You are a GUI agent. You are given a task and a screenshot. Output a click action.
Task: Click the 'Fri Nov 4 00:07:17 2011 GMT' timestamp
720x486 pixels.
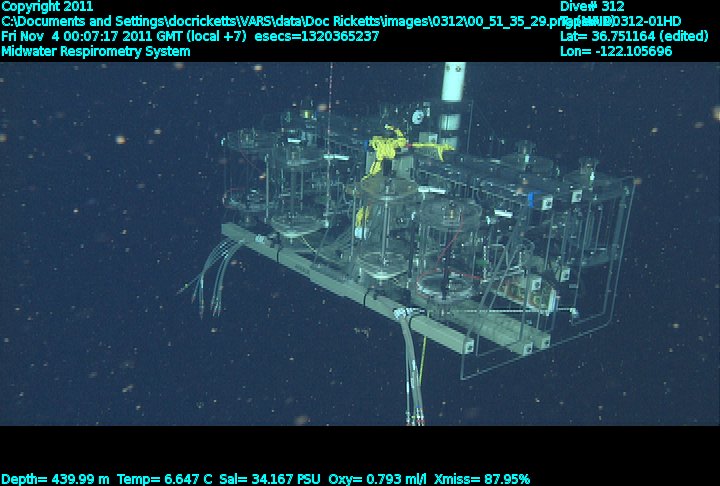[92, 36]
